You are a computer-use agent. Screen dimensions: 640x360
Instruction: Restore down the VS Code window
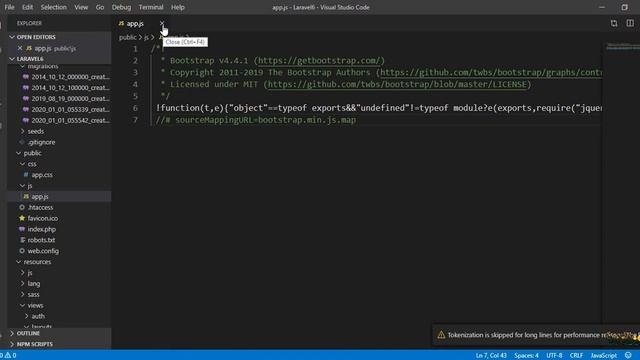click(x=624, y=7)
